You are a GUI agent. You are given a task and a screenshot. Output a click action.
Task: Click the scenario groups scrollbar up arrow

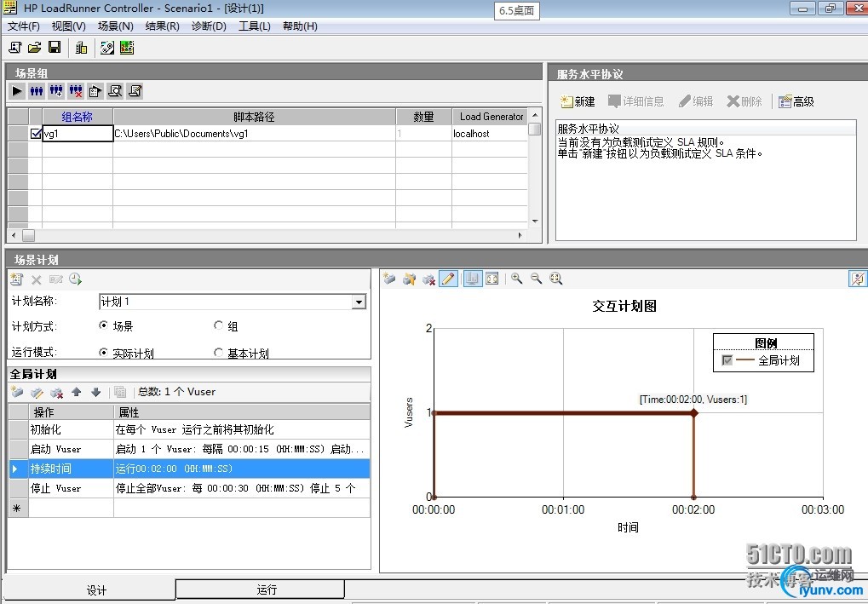pos(534,115)
